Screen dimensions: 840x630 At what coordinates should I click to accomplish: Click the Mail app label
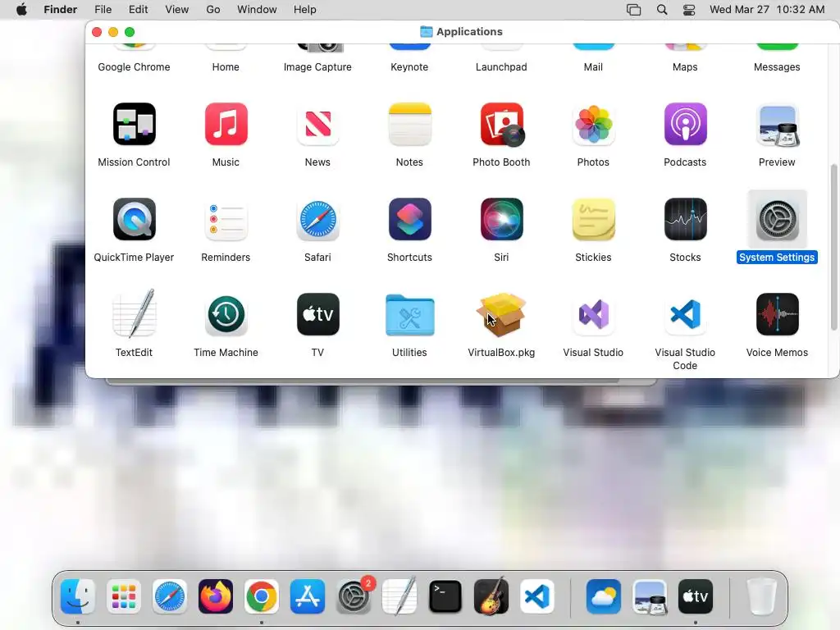coord(593,67)
